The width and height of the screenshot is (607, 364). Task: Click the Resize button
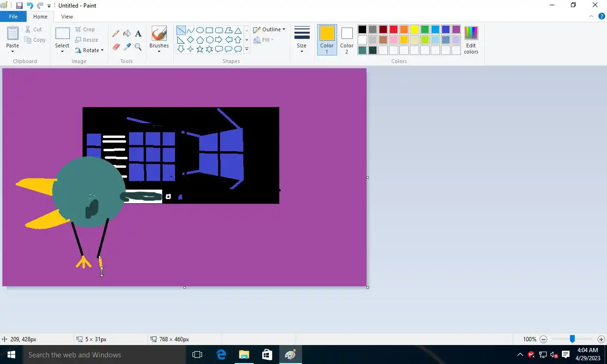click(x=86, y=40)
